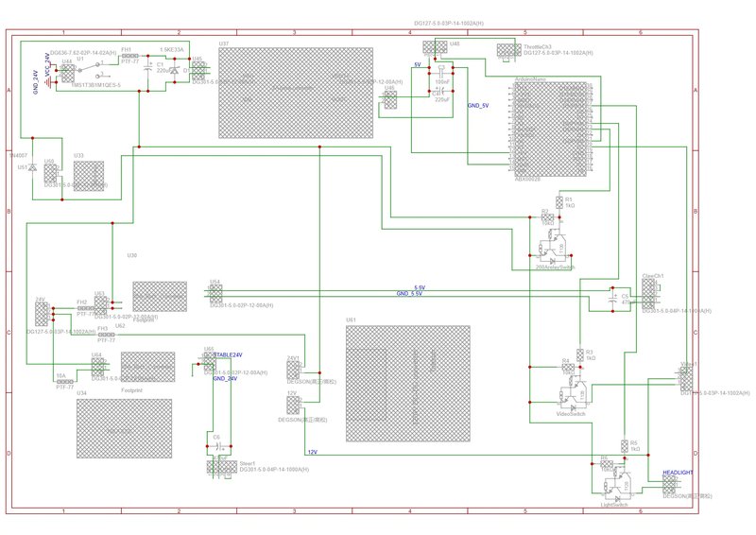Select the large U37 module block
This screenshot has width=756, height=535.
point(296,93)
